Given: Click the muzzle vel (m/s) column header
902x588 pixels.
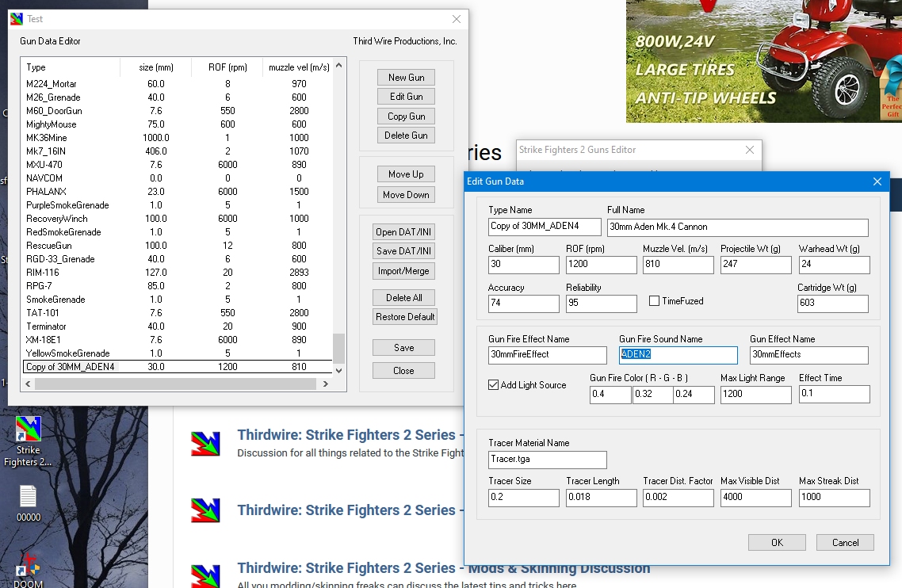Looking at the screenshot, I should pos(298,67).
